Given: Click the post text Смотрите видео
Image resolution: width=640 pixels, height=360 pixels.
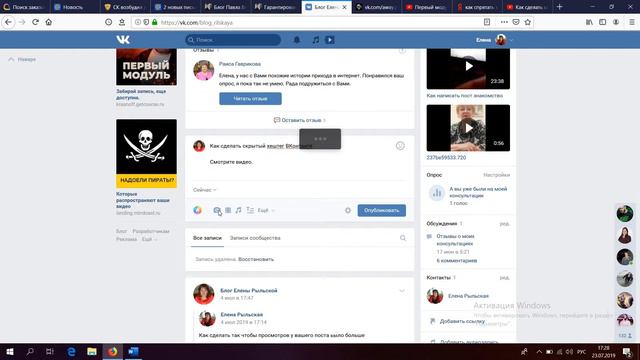Looking at the screenshot, I should (231, 162).
